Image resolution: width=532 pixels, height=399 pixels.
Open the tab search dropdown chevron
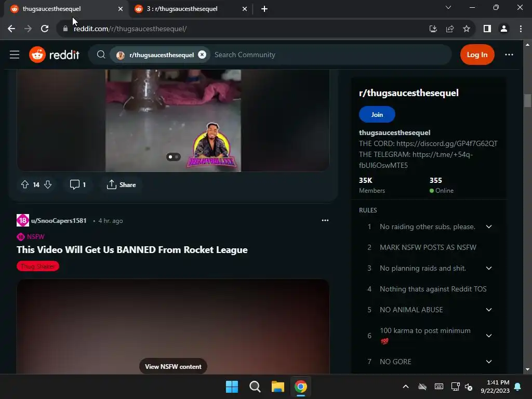click(448, 7)
